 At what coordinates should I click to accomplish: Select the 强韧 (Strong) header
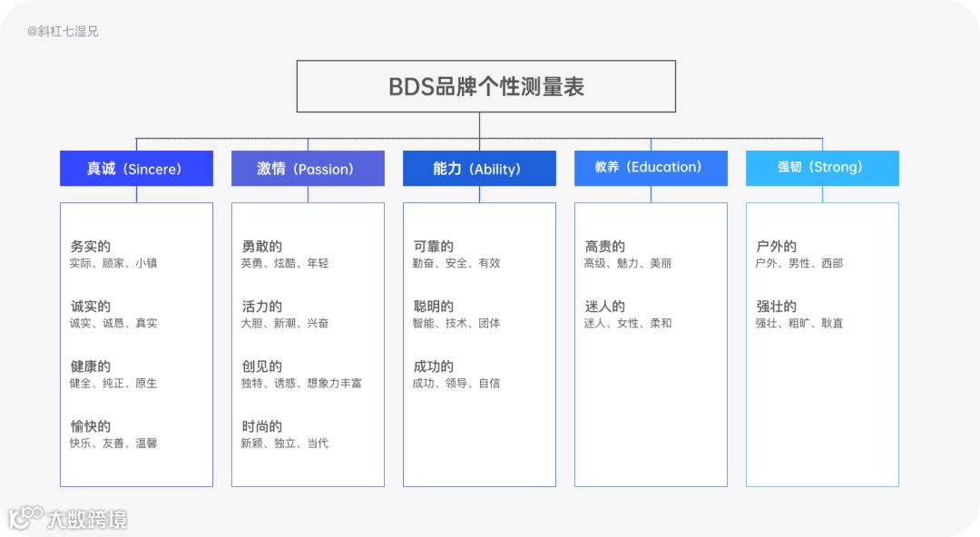(822, 168)
